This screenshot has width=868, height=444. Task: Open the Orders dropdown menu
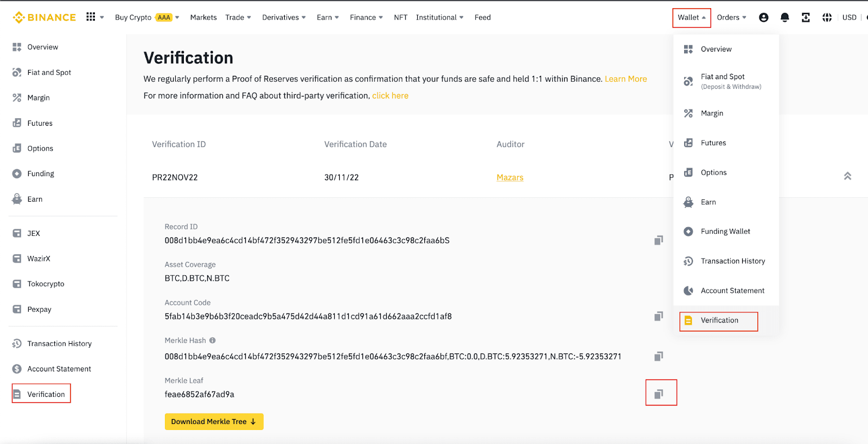731,17
